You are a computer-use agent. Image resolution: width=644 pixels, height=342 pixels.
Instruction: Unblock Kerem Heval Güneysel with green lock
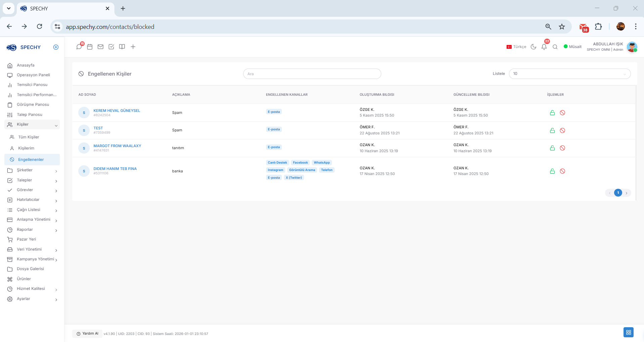(x=552, y=113)
